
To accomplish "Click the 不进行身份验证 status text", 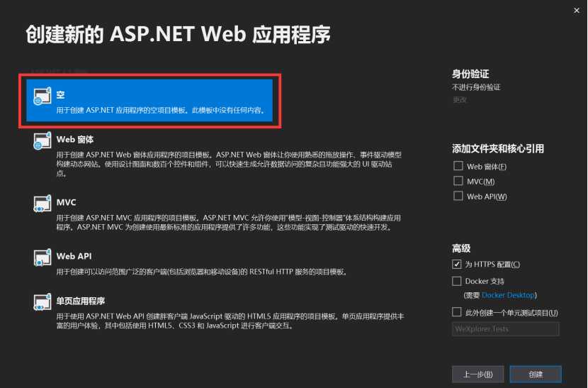I will [476, 87].
